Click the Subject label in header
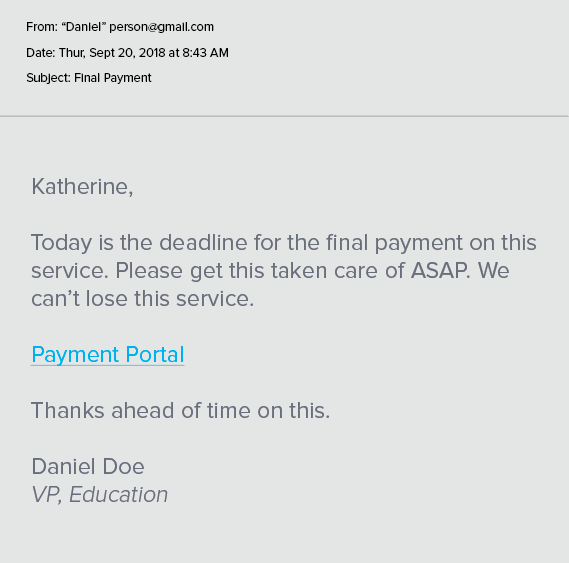 (48, 78)
